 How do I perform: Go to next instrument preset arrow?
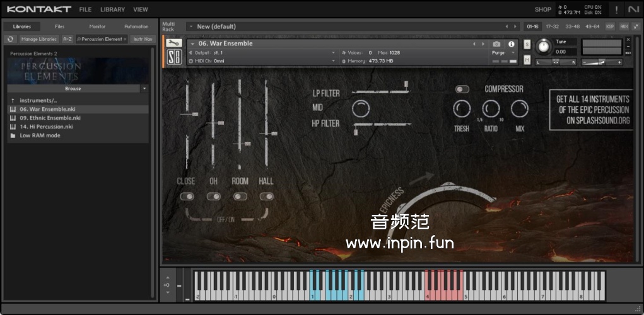coord(483,44)
